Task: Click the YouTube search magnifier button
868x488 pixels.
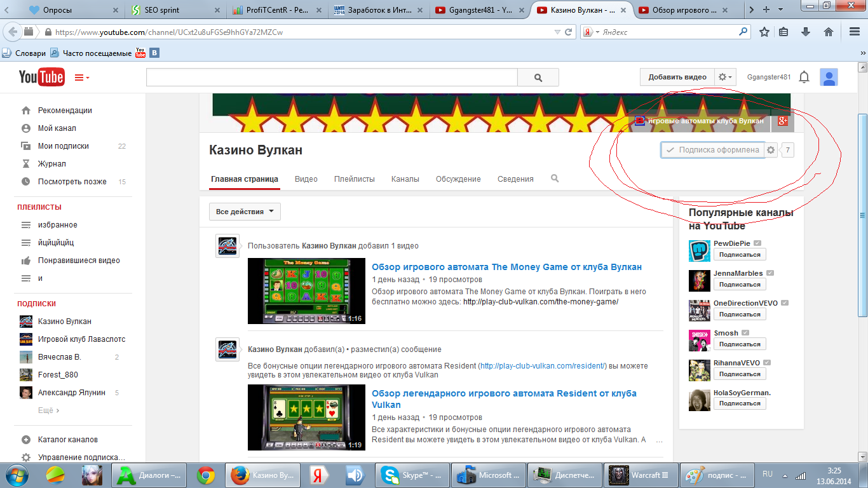Action: pos(538,78)
